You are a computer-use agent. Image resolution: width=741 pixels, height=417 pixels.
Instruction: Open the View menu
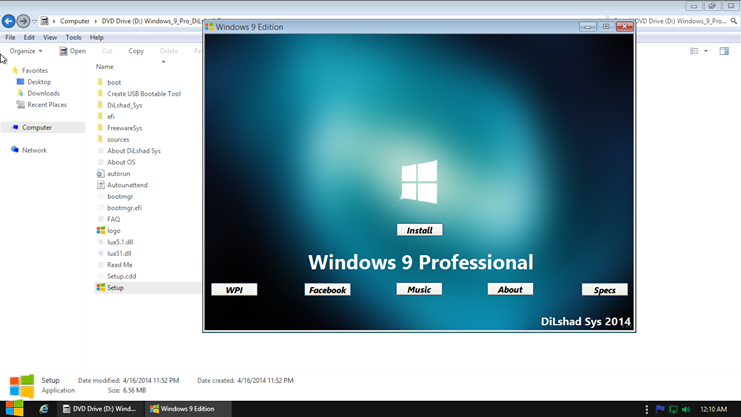pos(50,37)
